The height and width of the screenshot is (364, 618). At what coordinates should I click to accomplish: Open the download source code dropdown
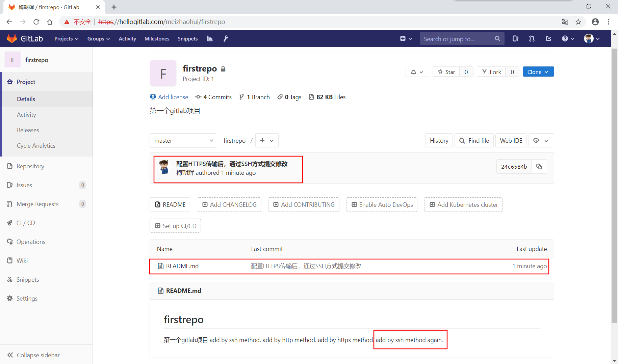(x=541, y=140)
